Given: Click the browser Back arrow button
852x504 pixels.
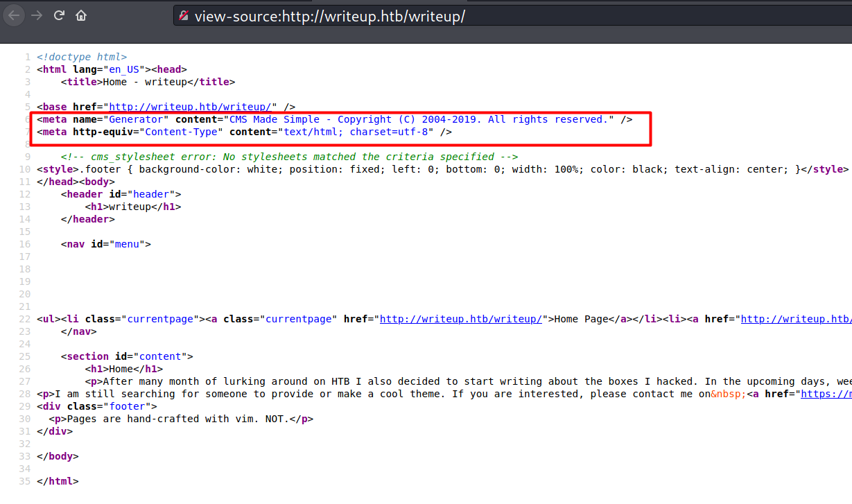Looking at the screenshot, I should coord(14,15).
